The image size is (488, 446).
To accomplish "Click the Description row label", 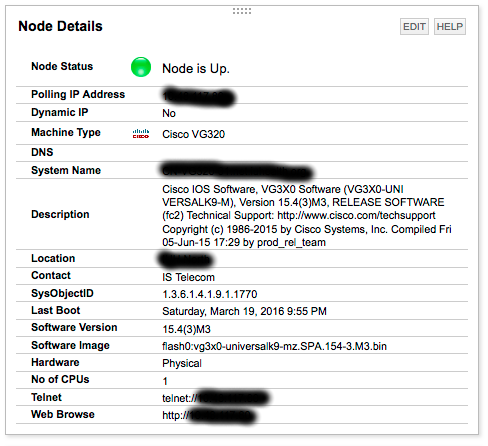I will pos(60,214).
